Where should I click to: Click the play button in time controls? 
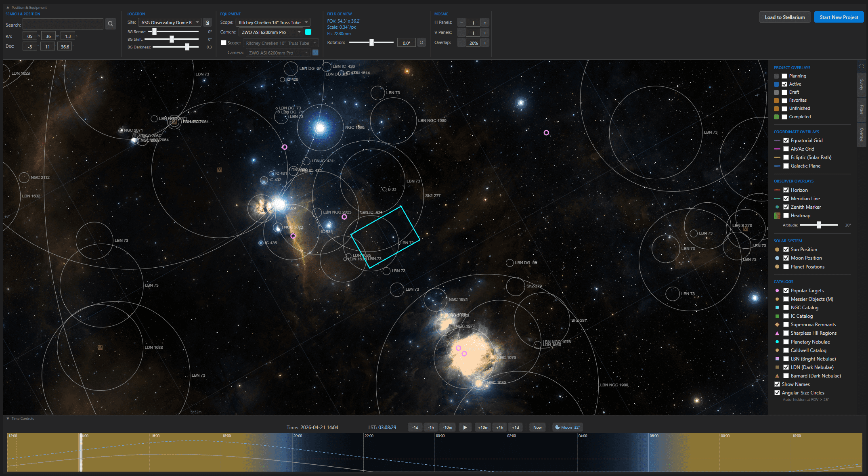click(465, 427)
